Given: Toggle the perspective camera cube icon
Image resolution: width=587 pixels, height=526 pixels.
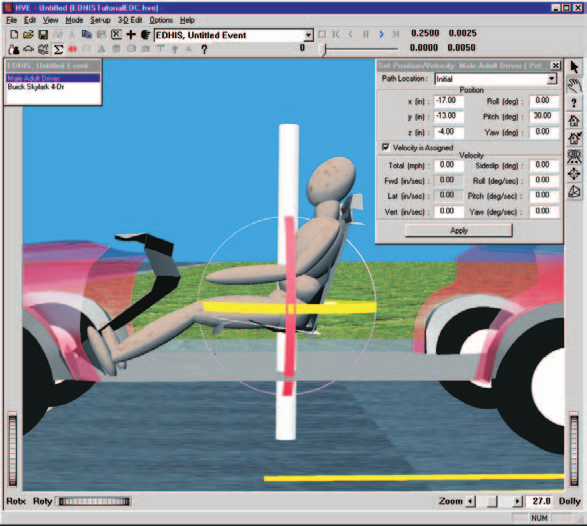Looking at the screenshot, I should (574, 191).
